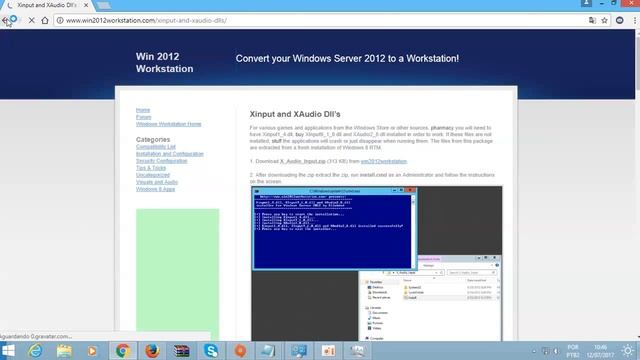Open the Uncategorized category link
The image size is (640, 360).
click(x=153, y=175)
